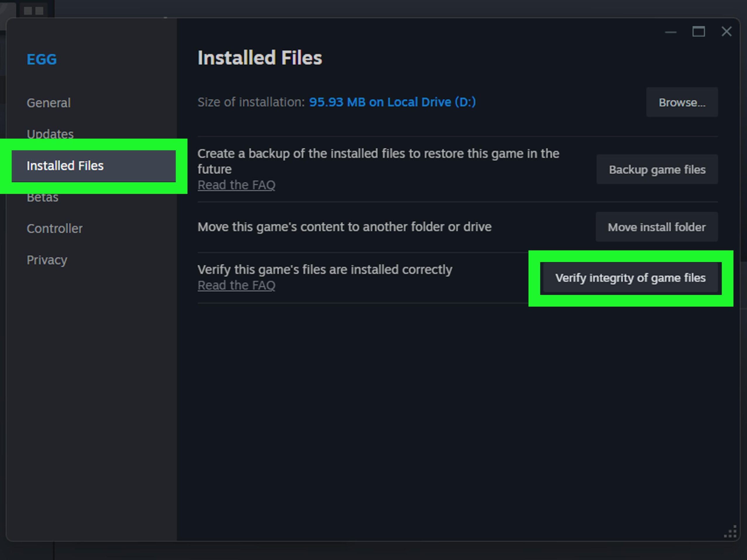Switch to the Updates tab

(50, 134)
